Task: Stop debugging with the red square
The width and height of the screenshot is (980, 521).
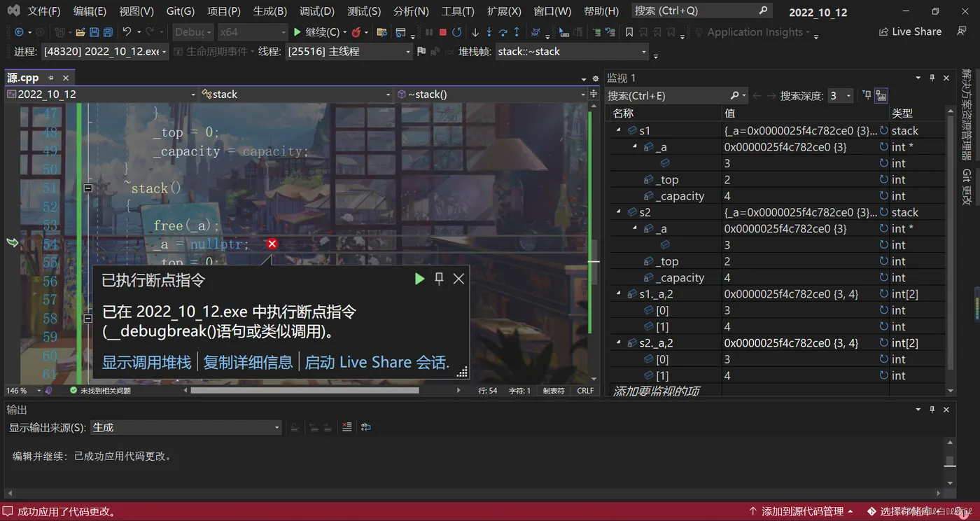Action: pyautogui.click(x=443, y=32)
